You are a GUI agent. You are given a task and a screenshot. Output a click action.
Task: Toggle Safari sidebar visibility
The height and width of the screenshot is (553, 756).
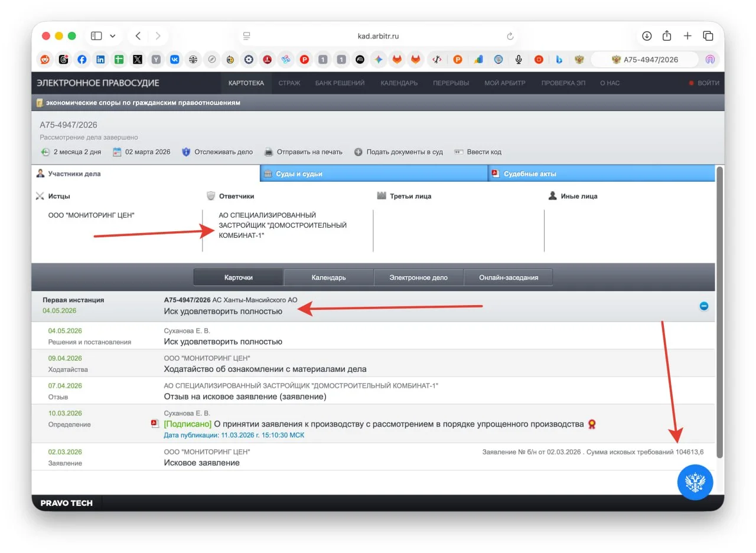point(96,36)
